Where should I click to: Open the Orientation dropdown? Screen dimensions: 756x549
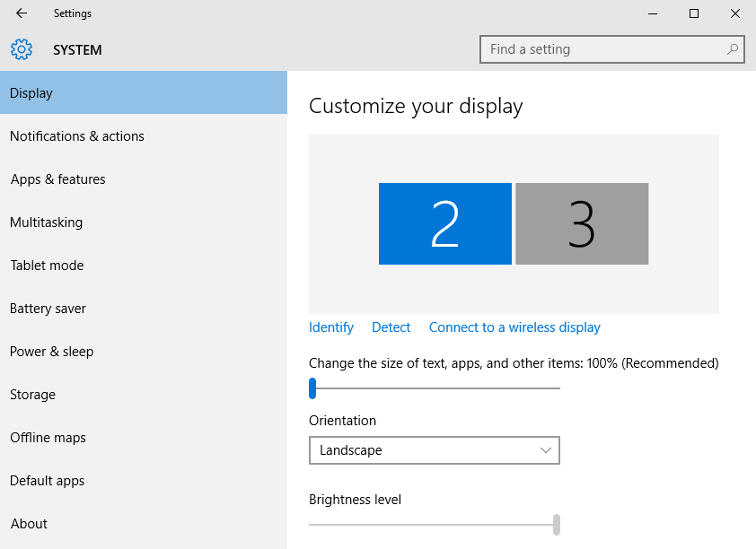[x=435, y=450]
